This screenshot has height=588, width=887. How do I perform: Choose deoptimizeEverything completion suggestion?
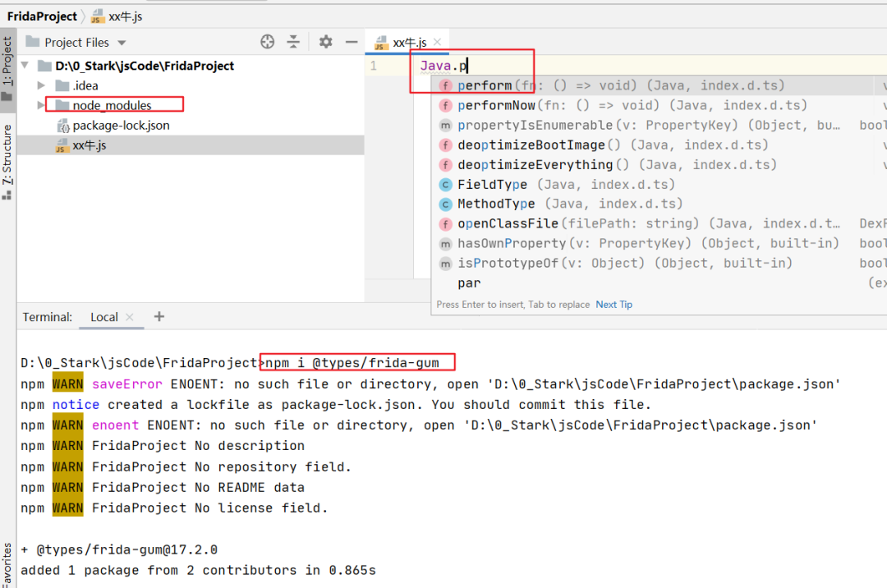coord(659,164)
